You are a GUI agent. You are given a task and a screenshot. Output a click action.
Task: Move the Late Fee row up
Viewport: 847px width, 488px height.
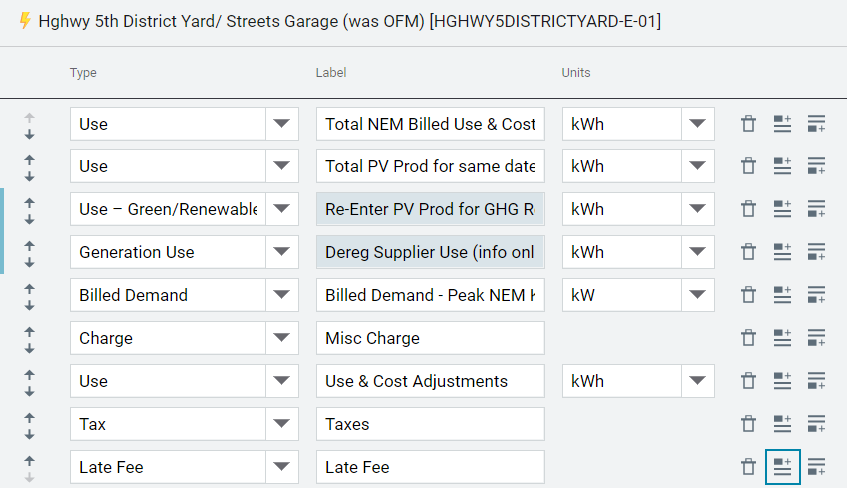tap(29, 460)
